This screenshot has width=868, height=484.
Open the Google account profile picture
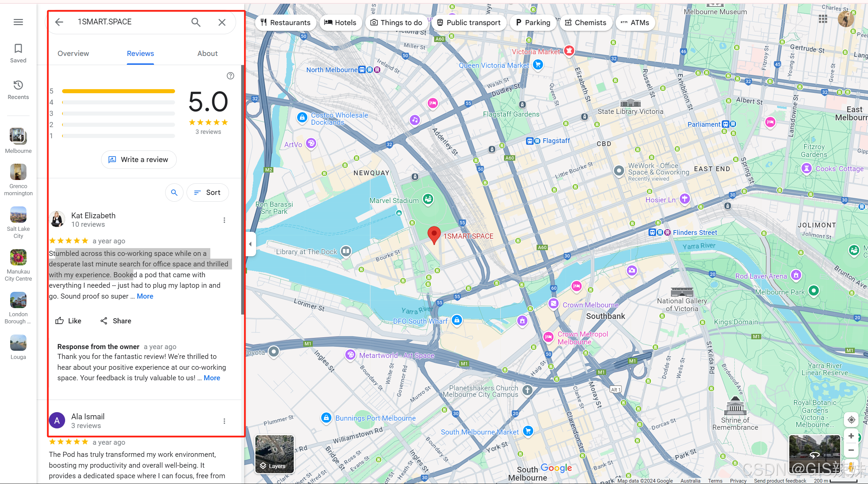click(845, 19)
